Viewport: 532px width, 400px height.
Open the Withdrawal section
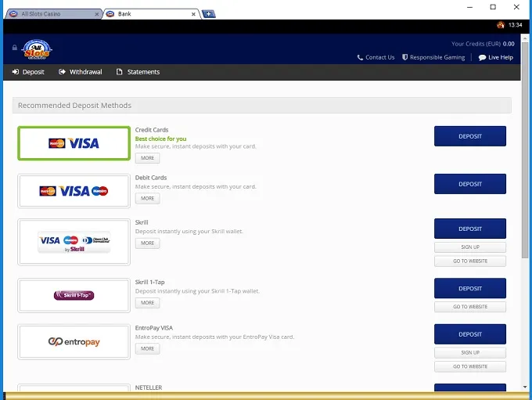(80, 72)
